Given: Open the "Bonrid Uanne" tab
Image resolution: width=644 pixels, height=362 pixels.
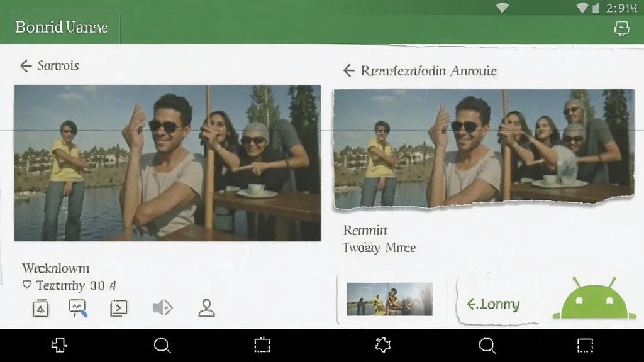Looking at the screenshot, I should (64, 27).
